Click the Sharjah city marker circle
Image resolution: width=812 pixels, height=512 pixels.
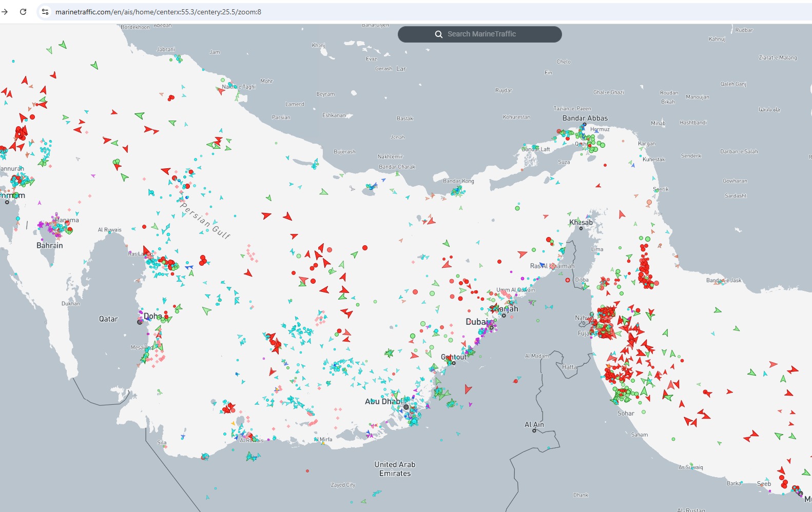point(504,316)
